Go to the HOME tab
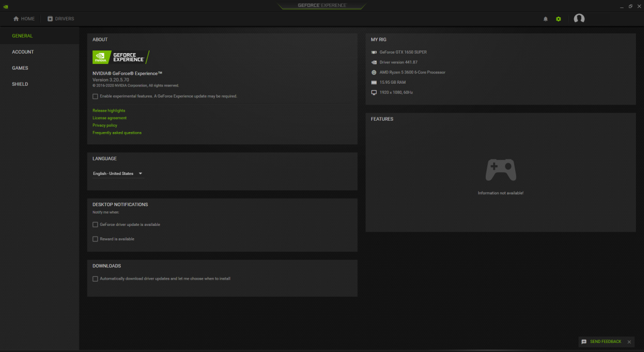644x352 pixels. 24,19
